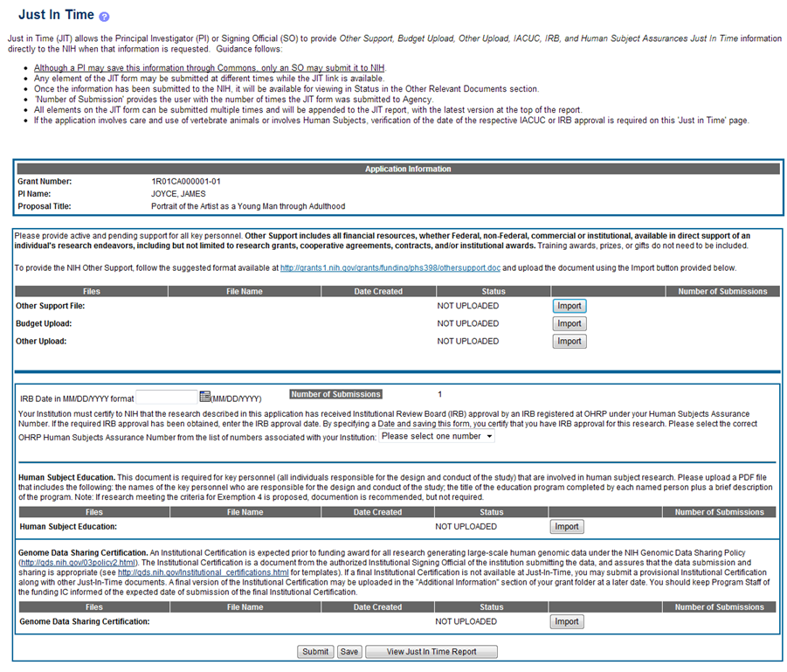
Task: Open the Institutional_certifications.html templates link
Action: tap(203, 572)
